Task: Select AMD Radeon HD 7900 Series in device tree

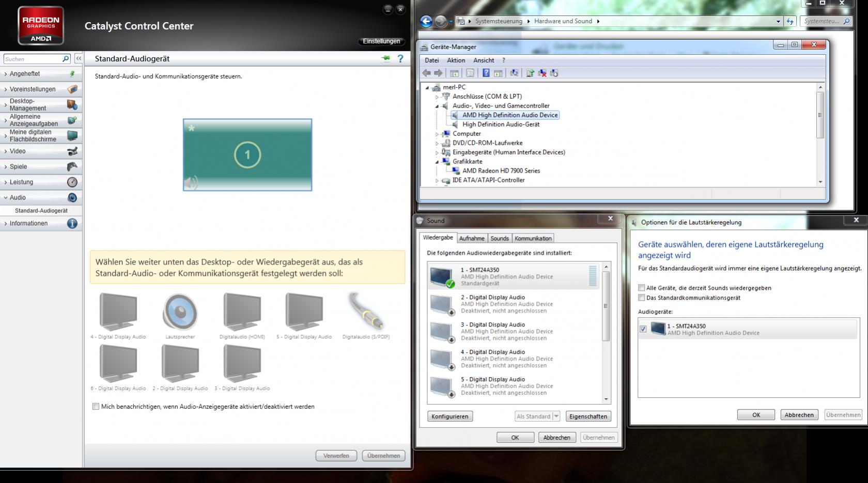Action: point(501,171)
